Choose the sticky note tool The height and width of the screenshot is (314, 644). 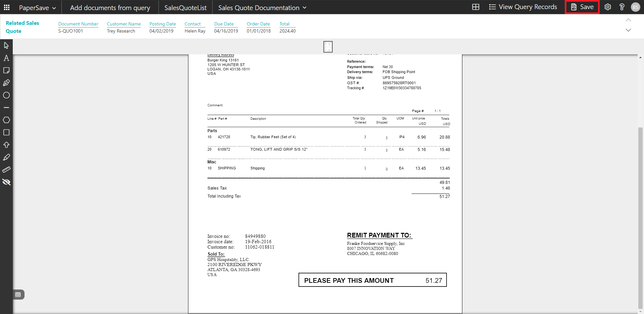coord(6,70)
